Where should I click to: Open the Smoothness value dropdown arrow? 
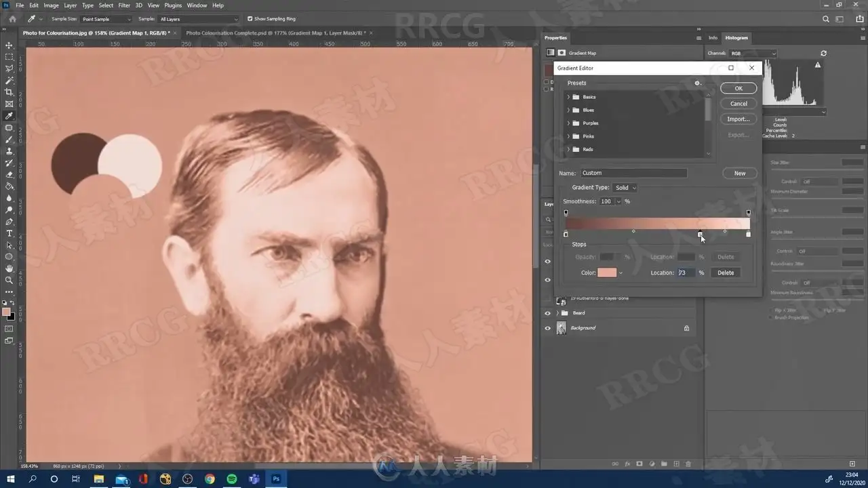[618, 201]
